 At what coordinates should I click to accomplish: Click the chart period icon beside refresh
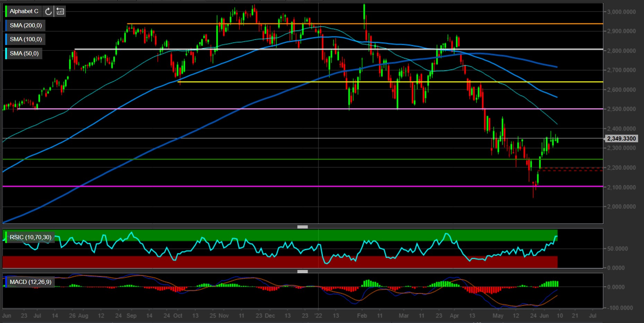[x=60, y=11]
